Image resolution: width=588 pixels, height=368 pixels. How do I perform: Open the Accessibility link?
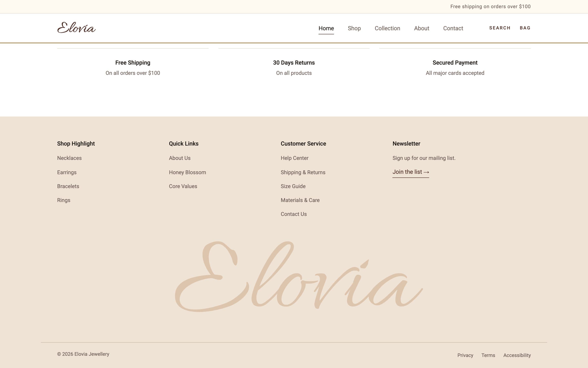(517, 355)
